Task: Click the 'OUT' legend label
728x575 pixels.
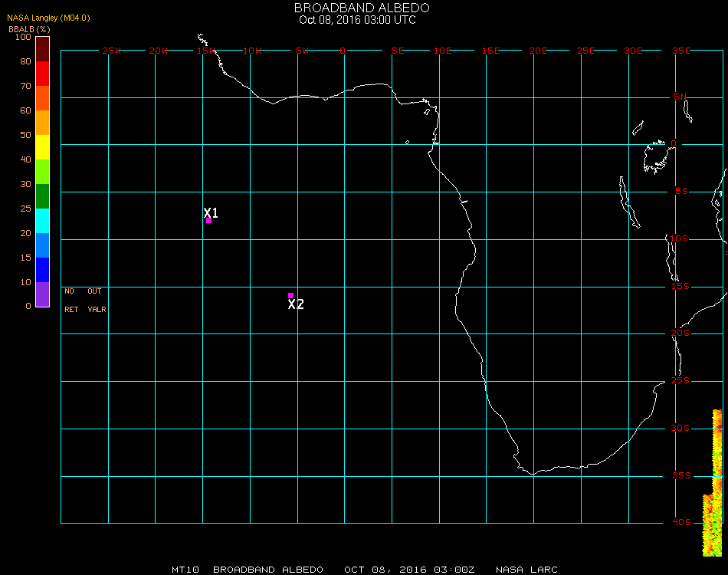Action: point(94,291)
